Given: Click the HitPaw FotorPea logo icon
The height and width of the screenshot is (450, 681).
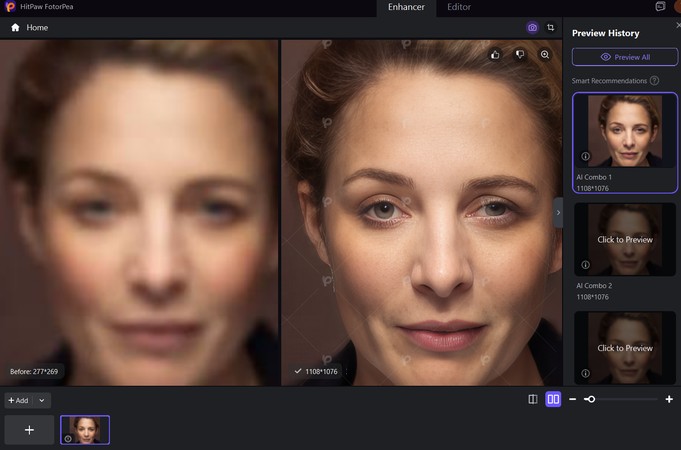Looking at the screenshot, I should point(10,7).
